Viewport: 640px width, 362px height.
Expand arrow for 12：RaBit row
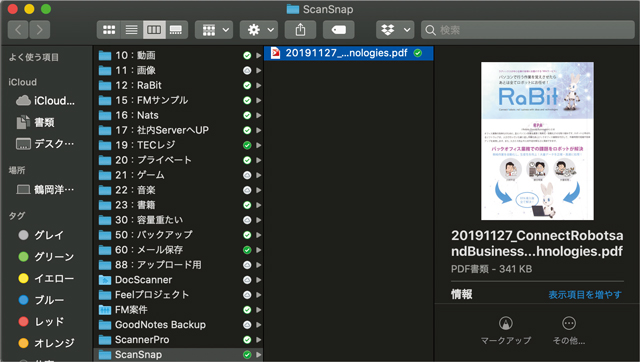coord(258,85)
